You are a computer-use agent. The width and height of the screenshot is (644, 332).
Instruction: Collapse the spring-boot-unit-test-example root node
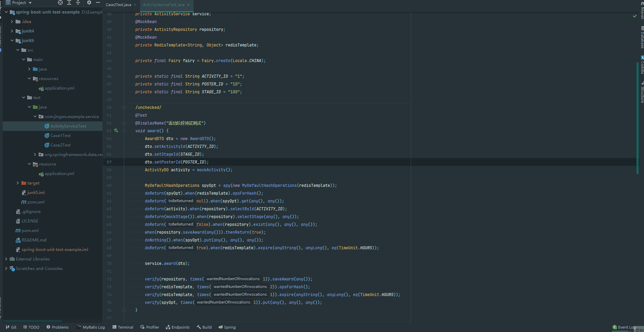click(x=6, y=12)
